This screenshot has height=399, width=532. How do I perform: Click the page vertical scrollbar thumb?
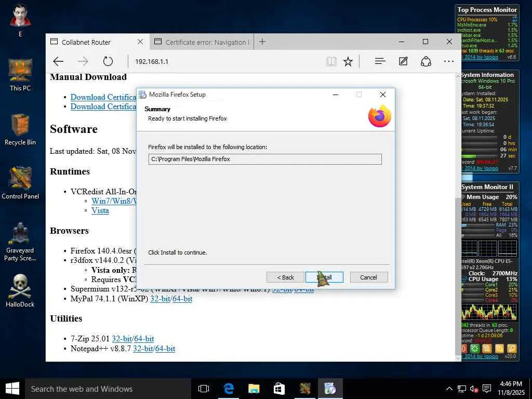[x=458, y=275]
